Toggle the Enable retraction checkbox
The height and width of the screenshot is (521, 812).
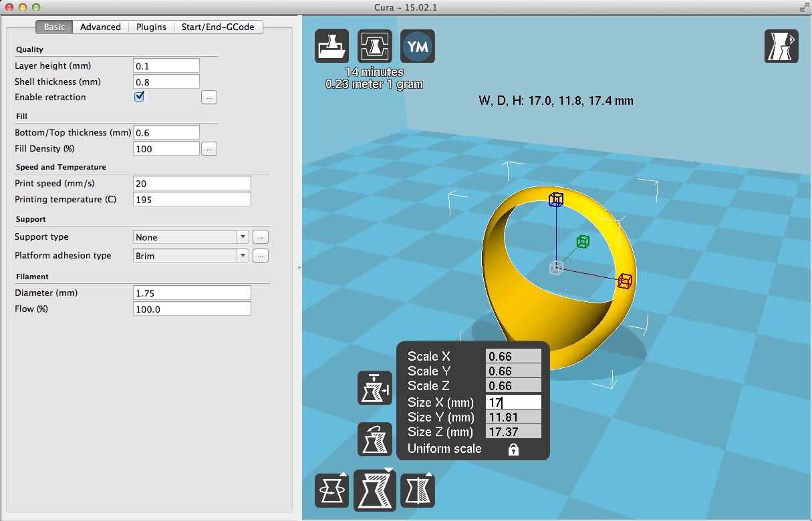tap(140, 96)
